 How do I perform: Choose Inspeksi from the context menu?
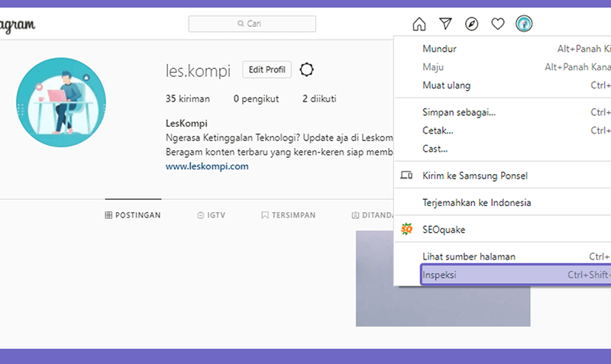click(516, 275)
